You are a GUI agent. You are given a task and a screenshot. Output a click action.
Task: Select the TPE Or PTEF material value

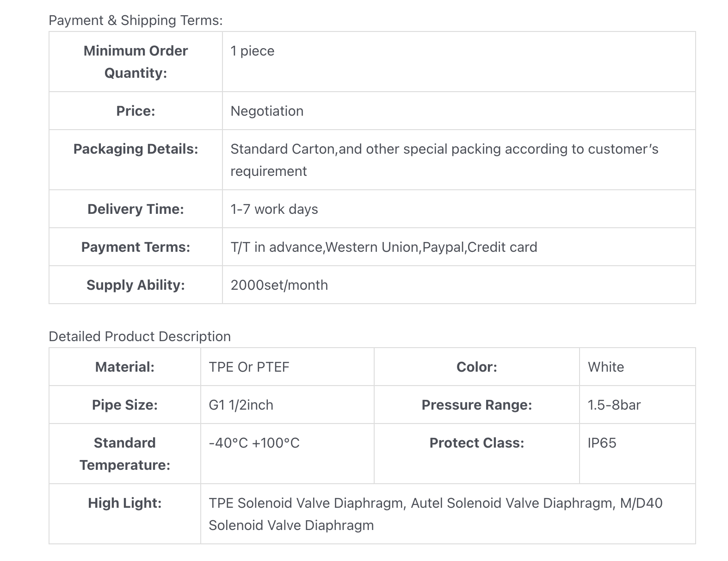pyautogui.click(x=249, y=367)
